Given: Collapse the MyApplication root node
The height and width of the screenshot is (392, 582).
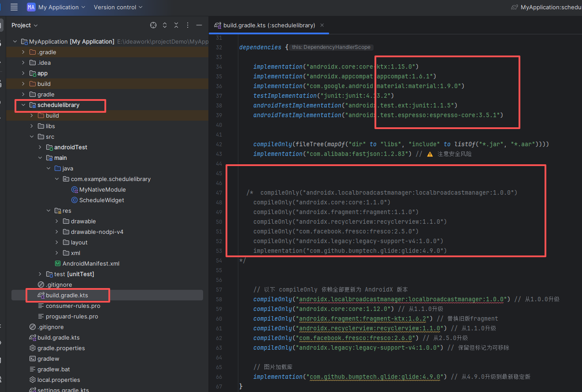Looking at the screenshot, I should (15, 41).
